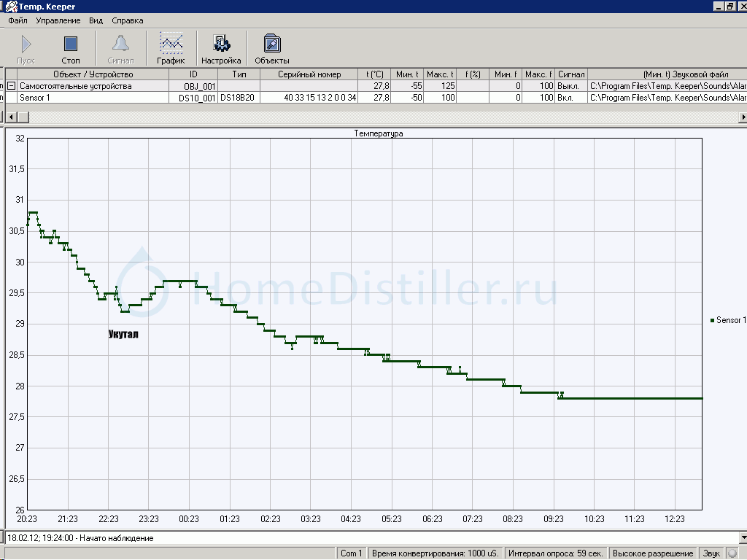The height and width of the screenshot is (560, 747).
Task: Click the Укутал annotation on the chart
Action: coord(123,334)
